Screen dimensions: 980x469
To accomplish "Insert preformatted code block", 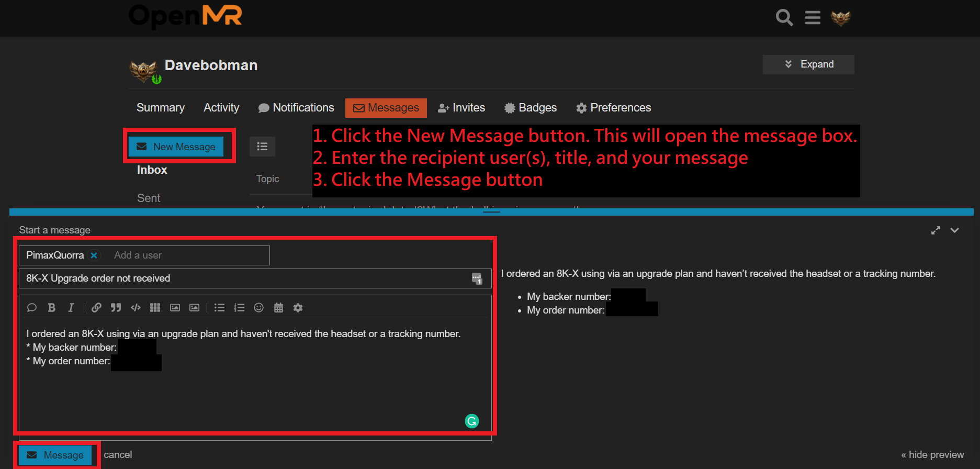I will tap(136, 308).
